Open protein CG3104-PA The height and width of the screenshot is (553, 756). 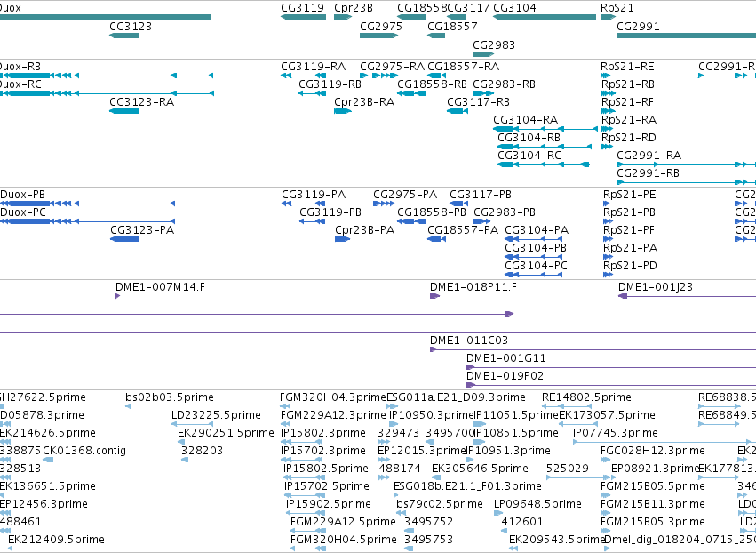click(537, 230)
